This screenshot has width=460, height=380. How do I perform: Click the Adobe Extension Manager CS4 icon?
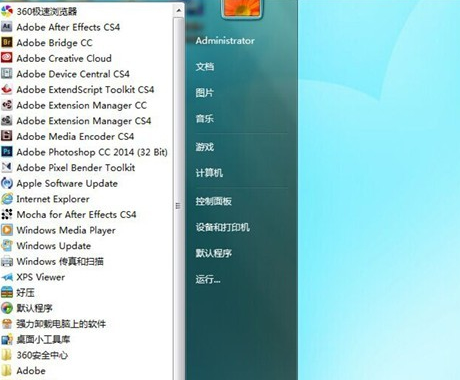(x=7, y=120)
